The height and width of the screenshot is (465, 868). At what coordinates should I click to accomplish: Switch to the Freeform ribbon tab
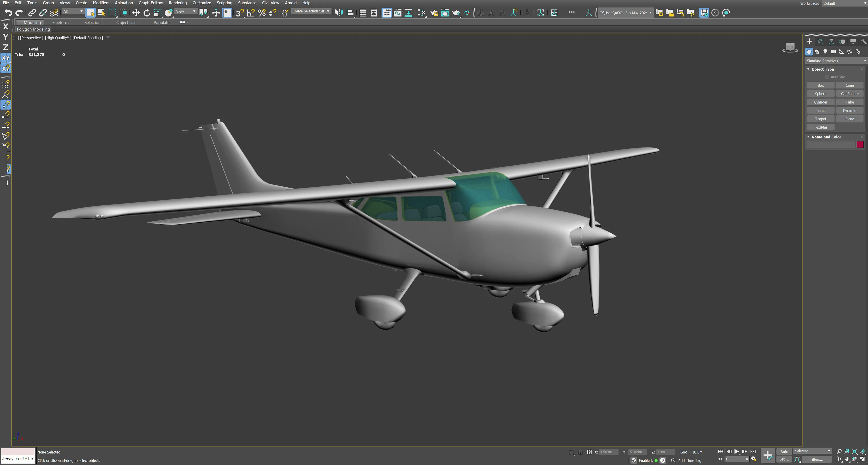(x=60, y=23)
